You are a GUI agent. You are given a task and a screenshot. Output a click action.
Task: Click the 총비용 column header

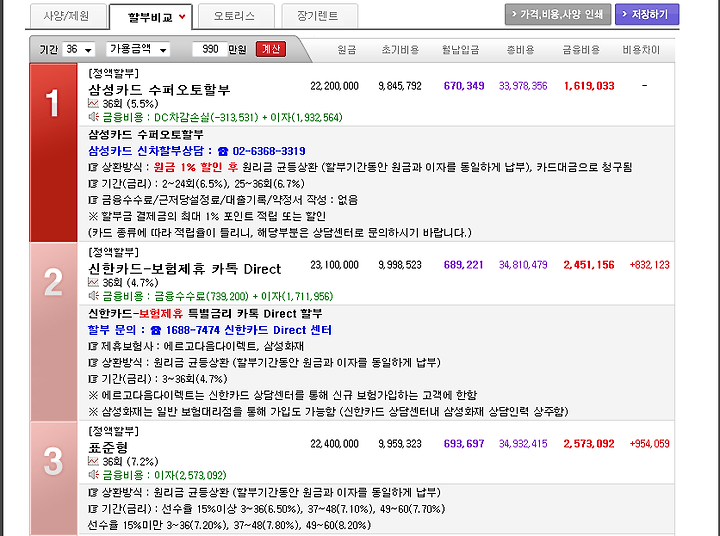[520, 50]
